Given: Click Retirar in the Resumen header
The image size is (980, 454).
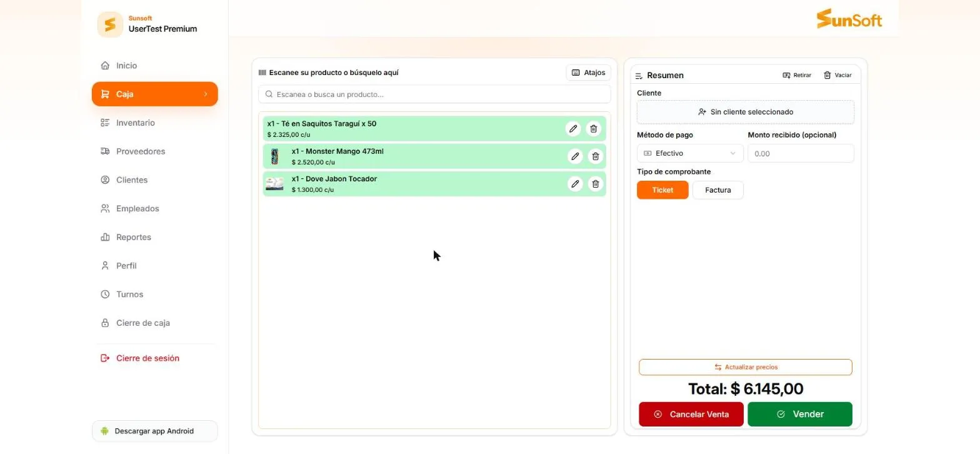Looking at the screenshot, I should (x=797, y=75).
